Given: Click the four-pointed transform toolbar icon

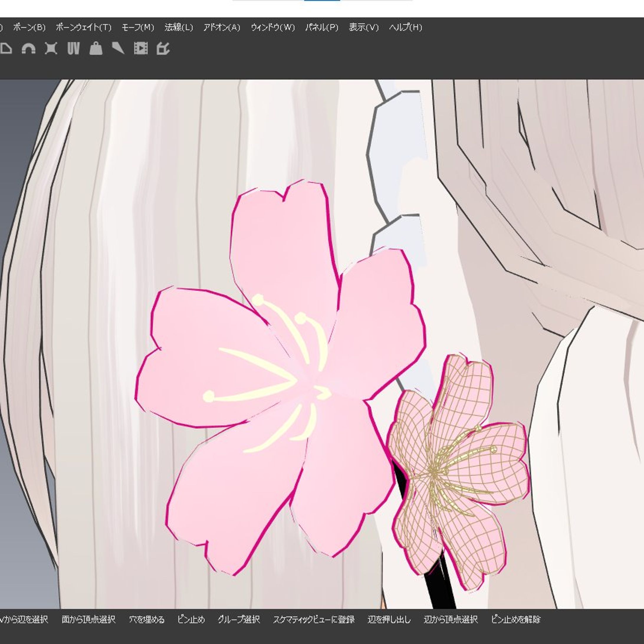Looking at the screenshot, I should (51, 48).
